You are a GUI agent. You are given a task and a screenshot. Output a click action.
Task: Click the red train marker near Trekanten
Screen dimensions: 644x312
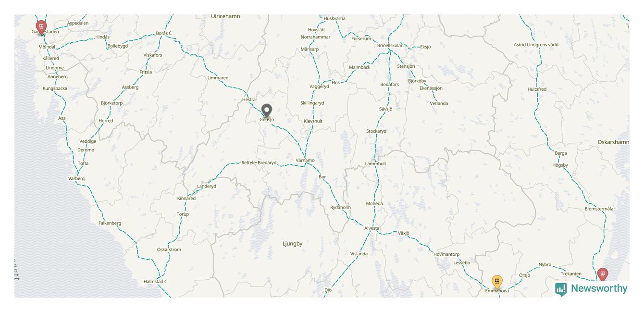603,275
